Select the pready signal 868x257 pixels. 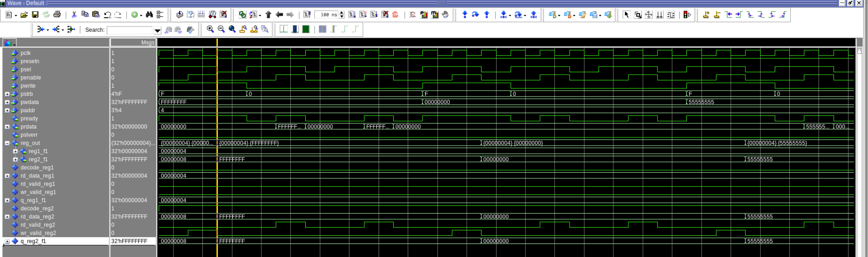click(x=29, y=119)
